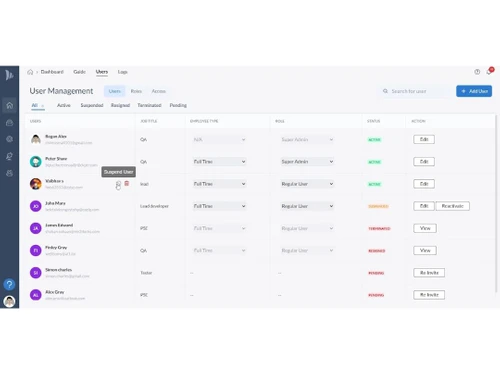Viewport: 500px width, 375px height.
Task: Click Edit for Valbkors
Action: pyautogui.click(x=424, y=184)
